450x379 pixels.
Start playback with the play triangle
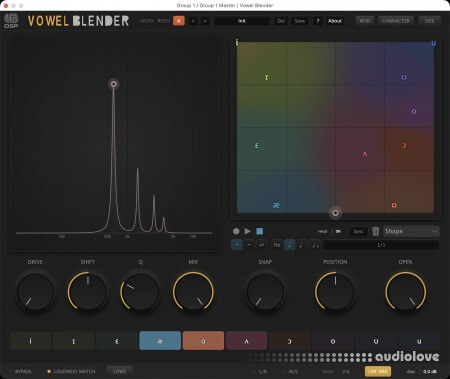pos(248,231)
